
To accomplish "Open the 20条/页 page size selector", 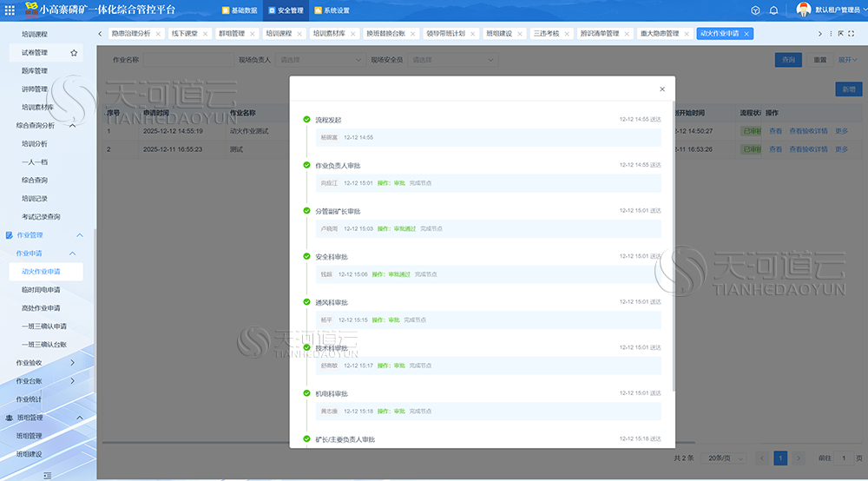I will [x=724, y=458].
